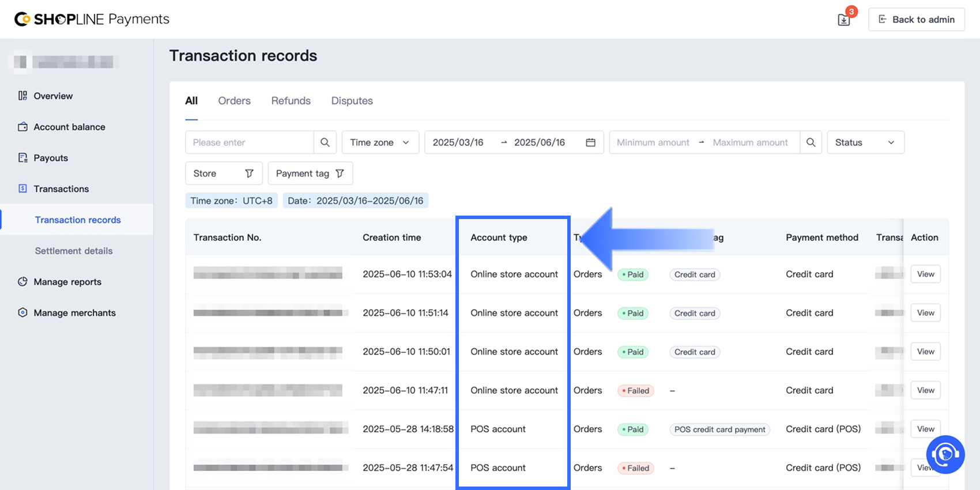Image resolution: width=980 pixels, height=490 pixels.
Task: Click the search magnifier beside keyword field
Action: (x=325, y=142)
